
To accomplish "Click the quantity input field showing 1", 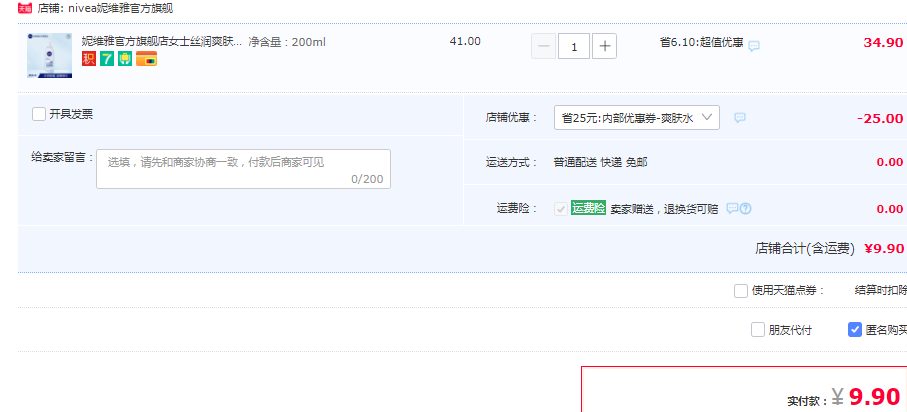I will point(574,46).
